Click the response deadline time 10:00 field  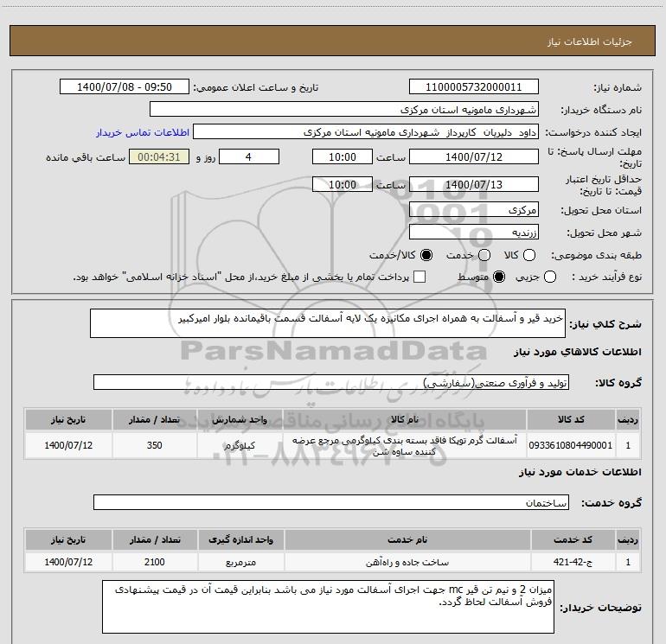[343, 157]
